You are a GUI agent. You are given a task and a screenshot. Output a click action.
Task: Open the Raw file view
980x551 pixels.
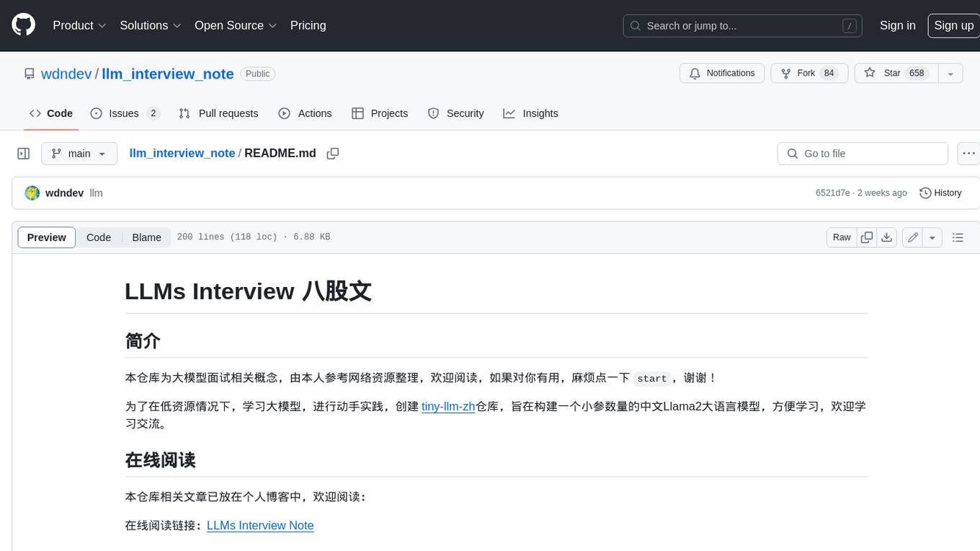point(842,237)
